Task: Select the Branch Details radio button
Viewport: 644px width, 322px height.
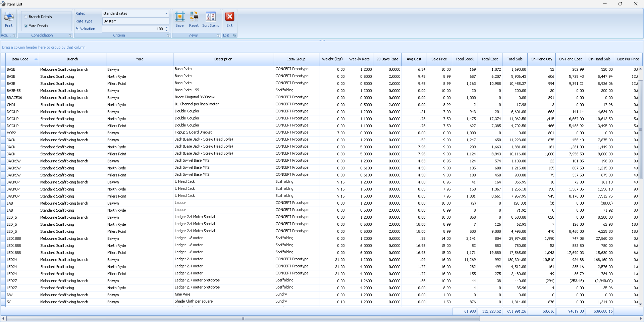Action: 26,17
